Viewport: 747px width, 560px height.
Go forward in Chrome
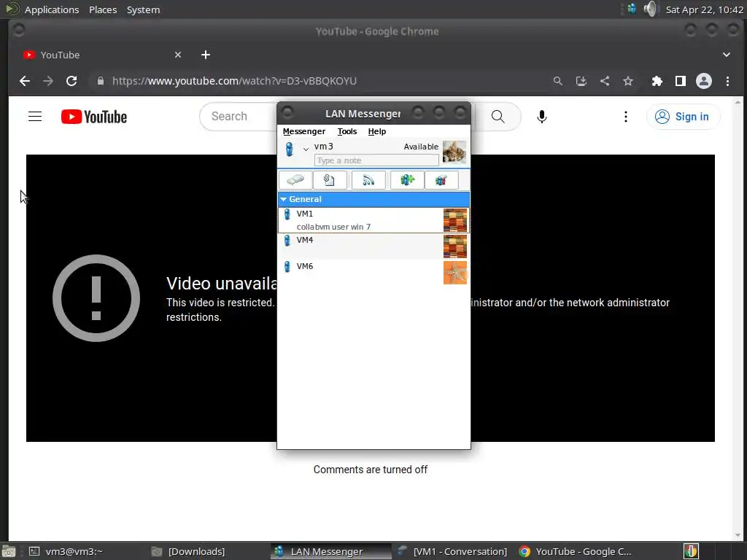click(48, 81)
